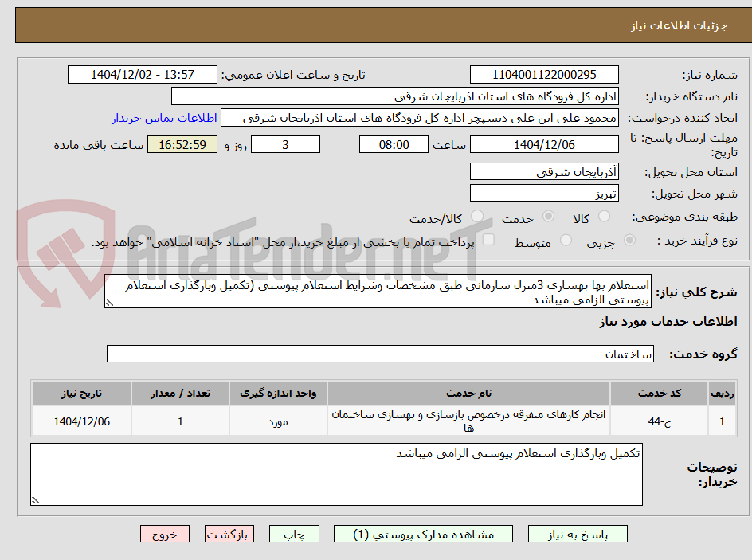This screenshot has height=560, width=752.
Task: Toggle the اسناد خزانه اسلامی payment checkbox
Action: (x=488, y=239)
